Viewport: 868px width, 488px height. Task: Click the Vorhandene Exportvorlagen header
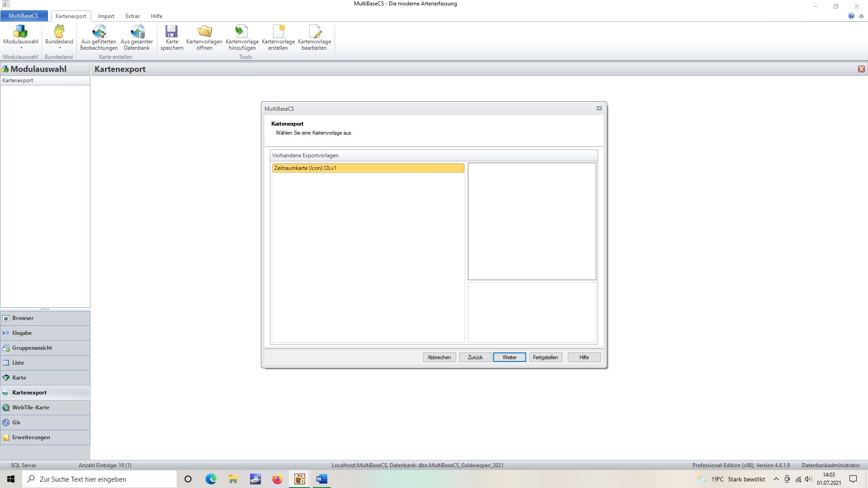(434, 155)
